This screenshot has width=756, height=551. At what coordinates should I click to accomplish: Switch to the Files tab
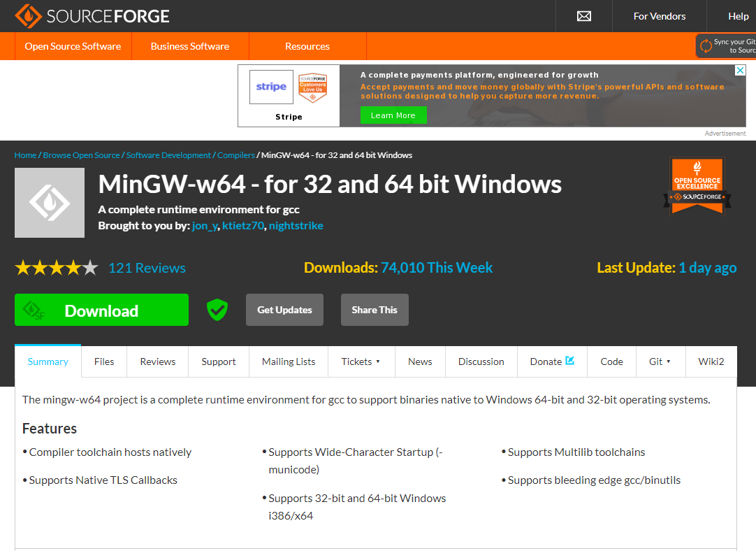[104, 362]
